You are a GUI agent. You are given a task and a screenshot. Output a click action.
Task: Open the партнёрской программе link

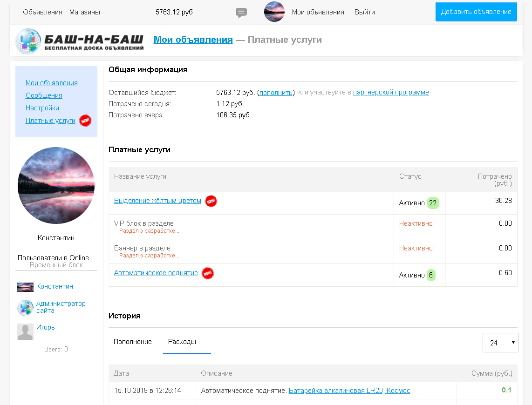click(391, 92)
